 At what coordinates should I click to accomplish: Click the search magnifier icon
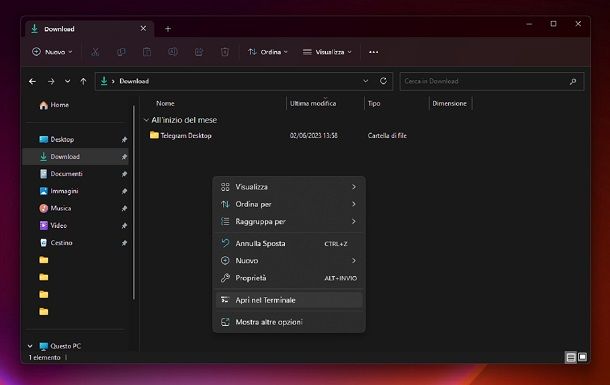(573, 81)
